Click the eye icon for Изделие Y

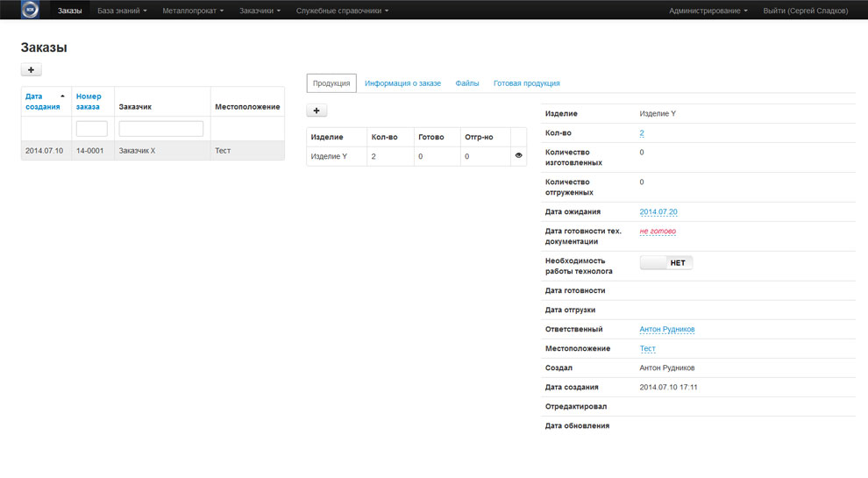518,155
